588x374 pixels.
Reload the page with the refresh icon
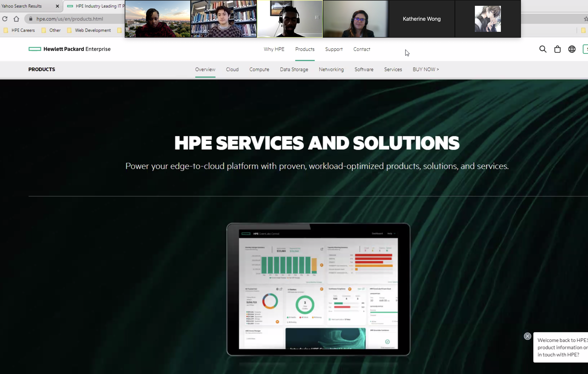pyautogui.click(x=5, y=19)
